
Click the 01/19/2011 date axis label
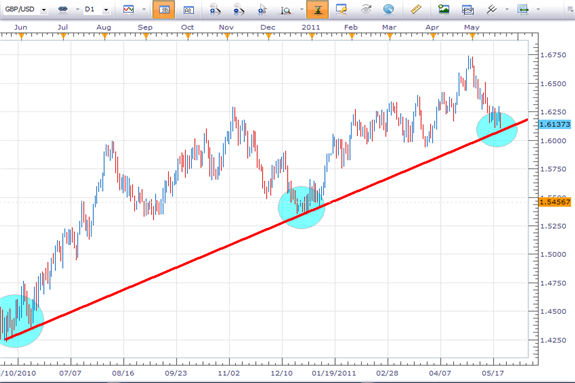[334, 373]
